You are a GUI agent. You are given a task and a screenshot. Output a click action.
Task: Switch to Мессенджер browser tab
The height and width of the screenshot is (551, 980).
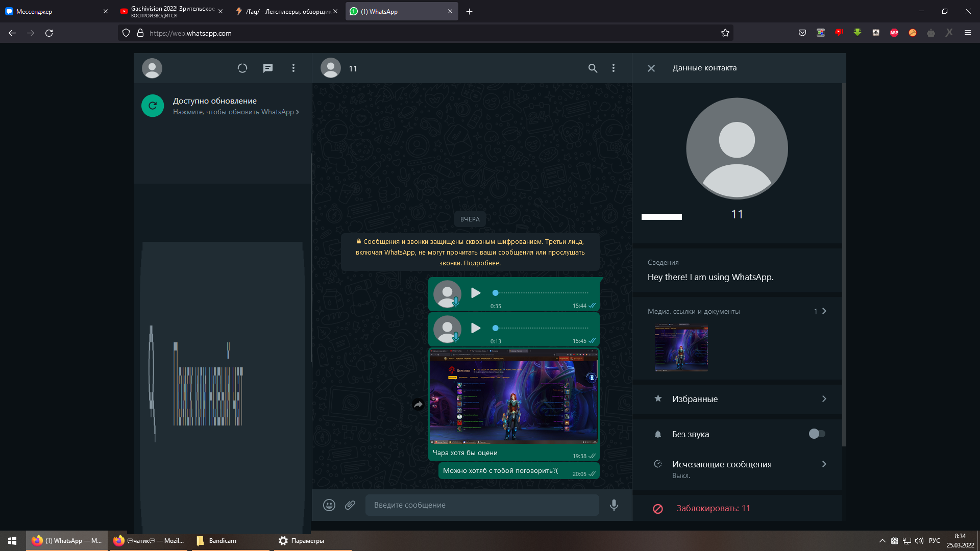tap(56, 11)
